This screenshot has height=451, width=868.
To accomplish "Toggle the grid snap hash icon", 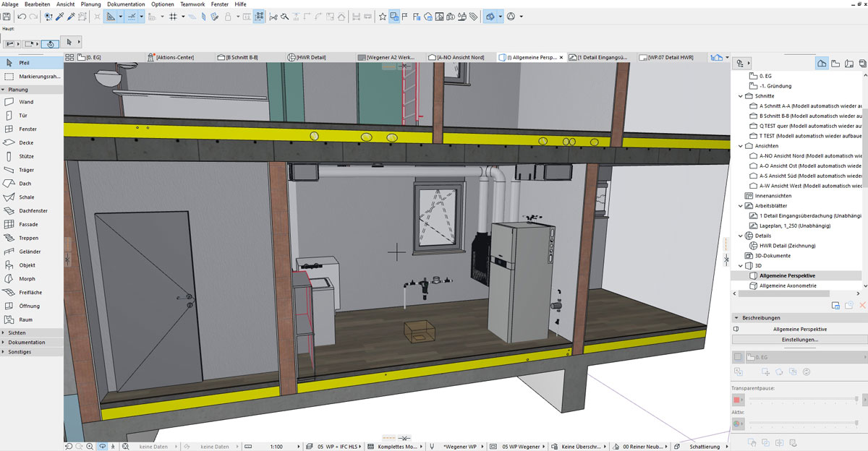I will pos(174,16).
